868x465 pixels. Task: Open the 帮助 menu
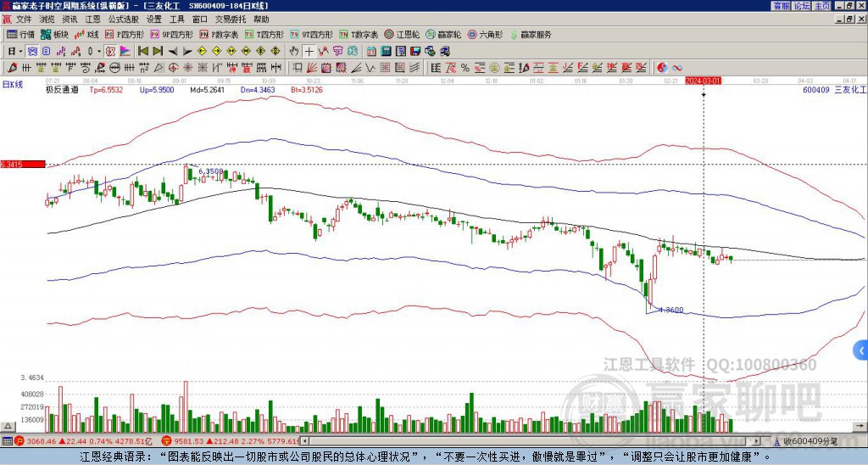tap(261, 20)
